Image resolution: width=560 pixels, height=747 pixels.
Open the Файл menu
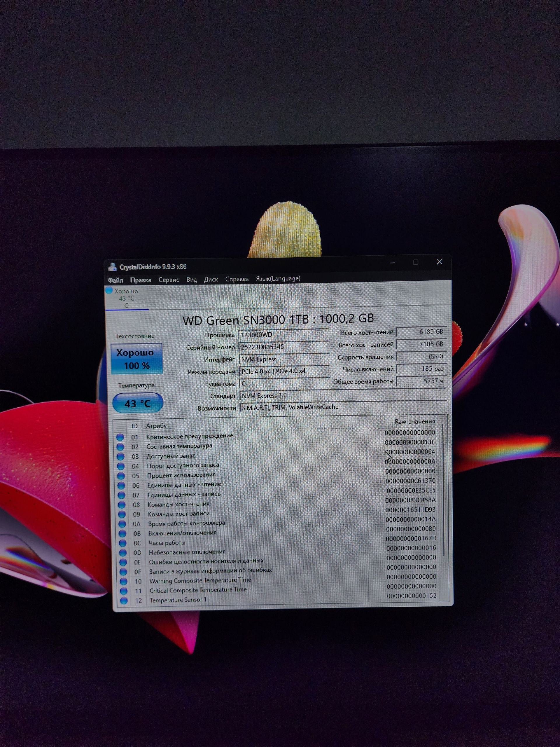coord(115,280)
